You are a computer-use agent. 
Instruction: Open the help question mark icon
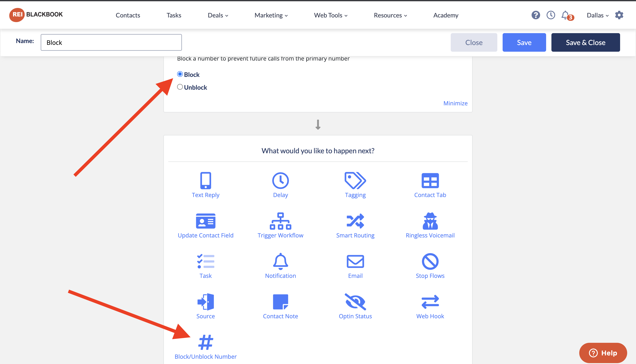tap(536, 15)
